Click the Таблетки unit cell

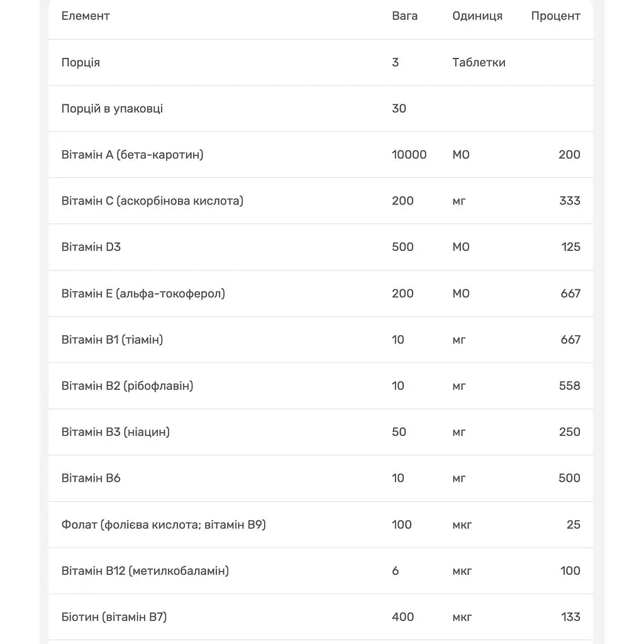(x=479, y=62)
